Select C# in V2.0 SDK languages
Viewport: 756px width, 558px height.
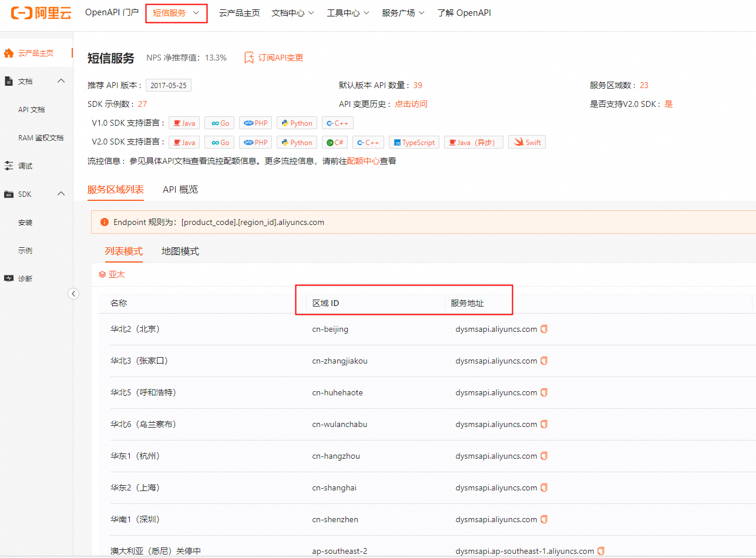(335, 142)
